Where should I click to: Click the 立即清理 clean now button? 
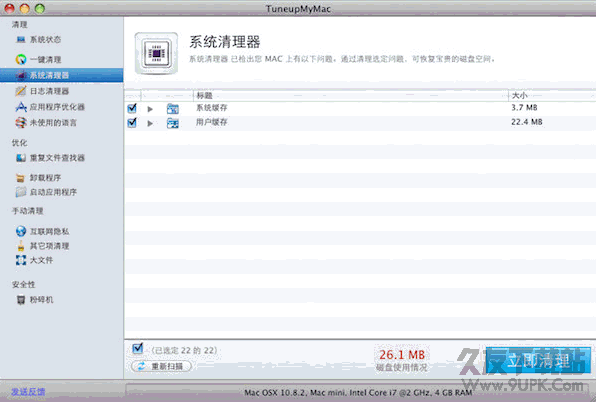click(538, 360)
